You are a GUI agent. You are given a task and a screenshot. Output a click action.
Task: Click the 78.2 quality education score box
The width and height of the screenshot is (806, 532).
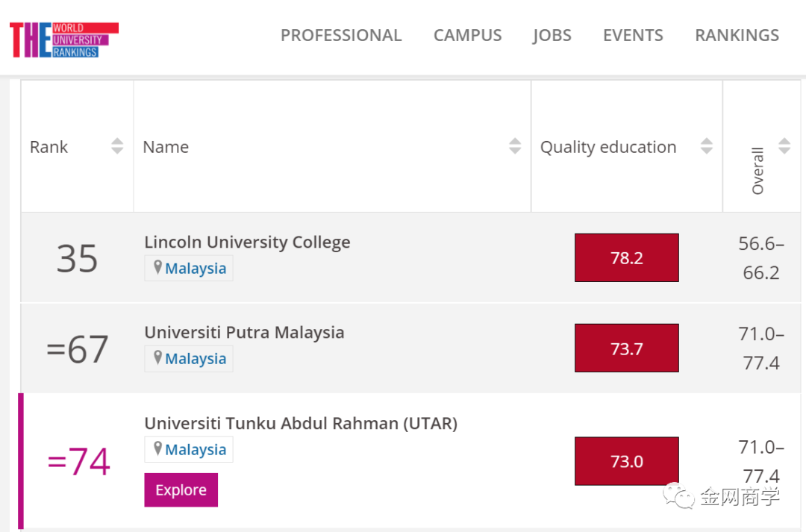click(x=626, y=258)
